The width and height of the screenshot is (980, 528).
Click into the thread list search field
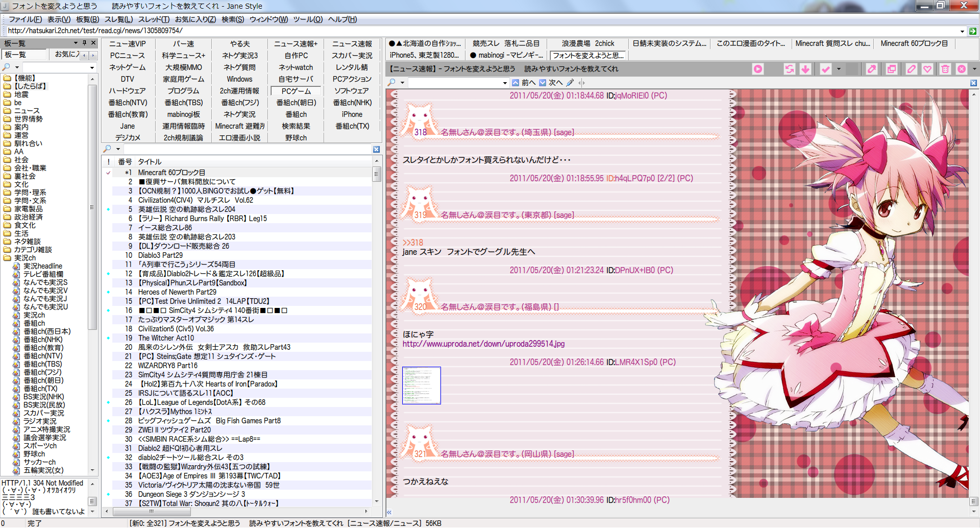click(x=247, y=149)
